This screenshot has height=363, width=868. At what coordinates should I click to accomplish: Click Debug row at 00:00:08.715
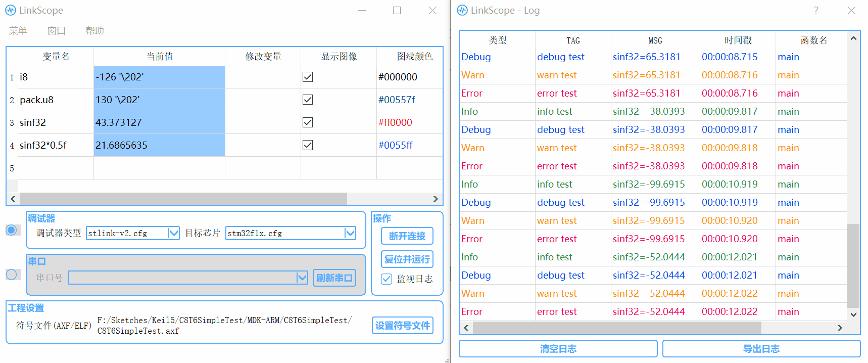pos(653,57)
